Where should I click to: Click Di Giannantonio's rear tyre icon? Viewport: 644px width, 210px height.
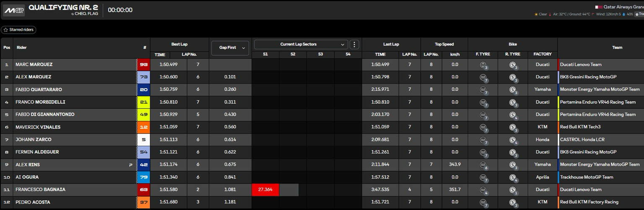513,115
